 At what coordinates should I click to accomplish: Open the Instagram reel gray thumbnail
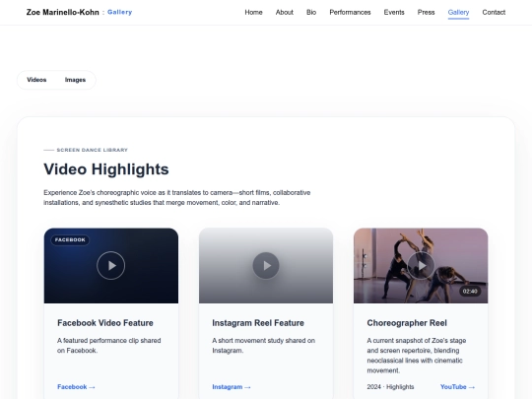(266, 265)
